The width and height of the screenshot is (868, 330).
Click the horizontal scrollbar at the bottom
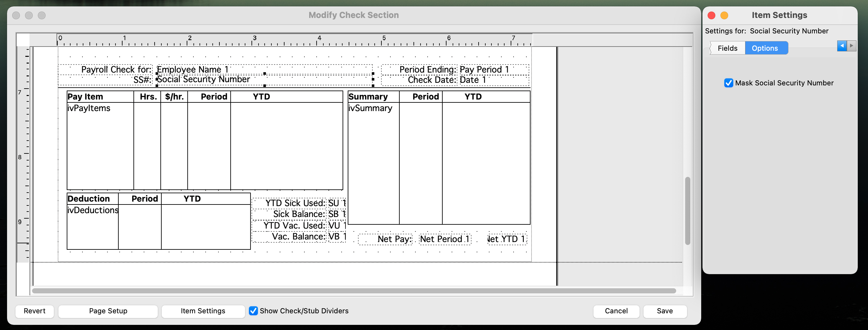click(354, 291)
